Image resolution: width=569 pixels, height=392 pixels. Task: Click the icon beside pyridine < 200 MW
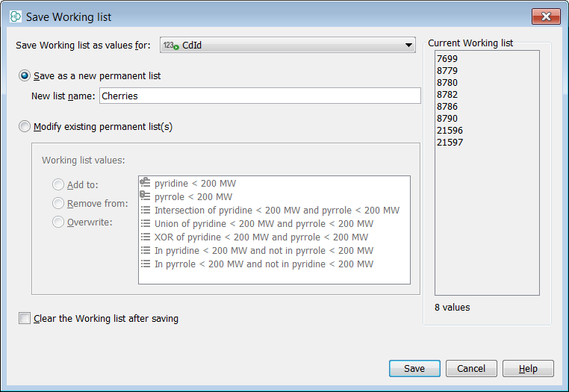146,183
